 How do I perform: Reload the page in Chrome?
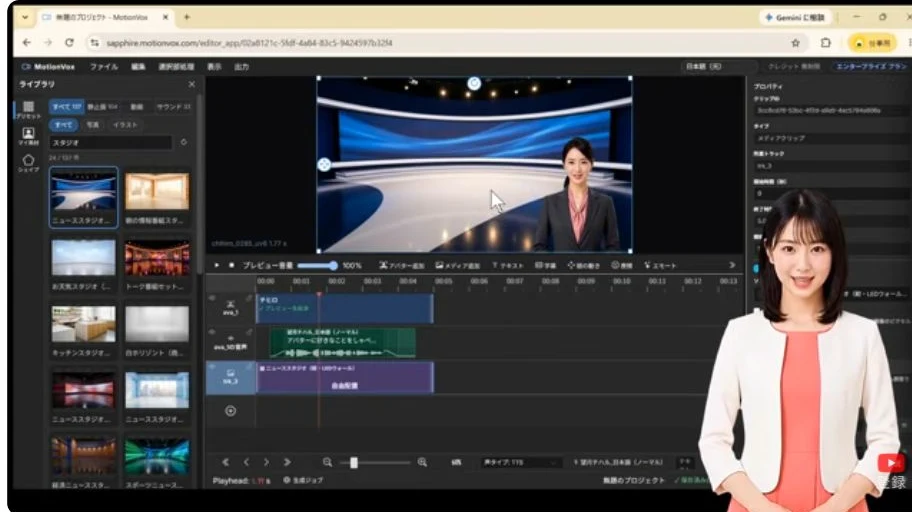[x=69, y=42]
